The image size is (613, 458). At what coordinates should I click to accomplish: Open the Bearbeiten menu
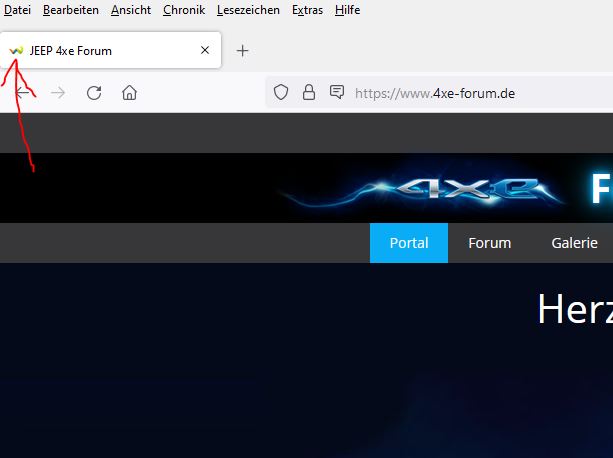pos(71,10)
